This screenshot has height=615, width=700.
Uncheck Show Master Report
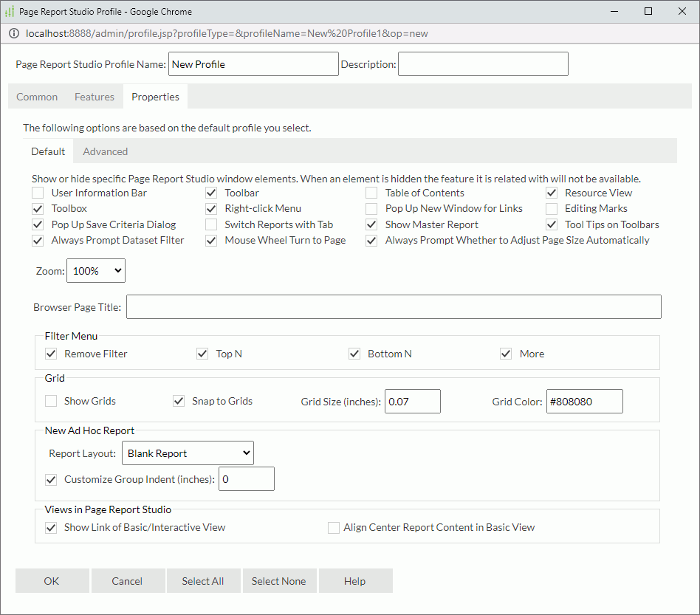(x=371, y=224)
